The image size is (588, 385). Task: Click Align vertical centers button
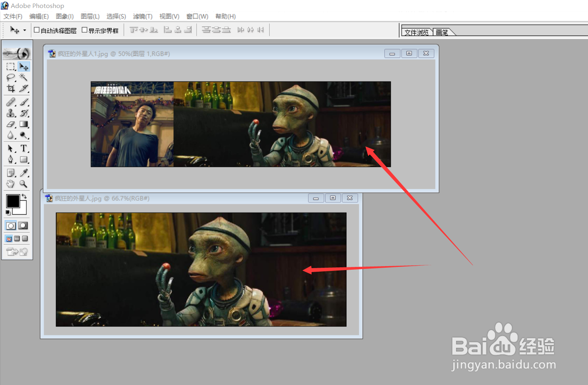(x=144, y=30)
